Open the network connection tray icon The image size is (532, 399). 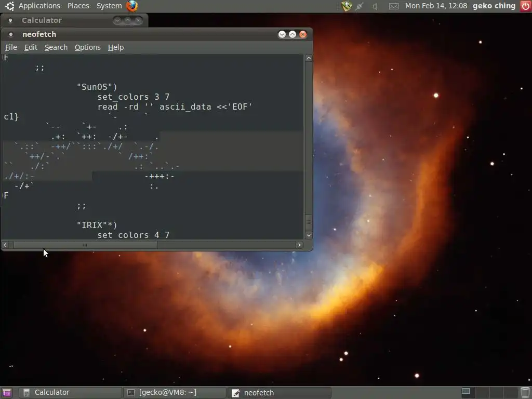[360, 6]
